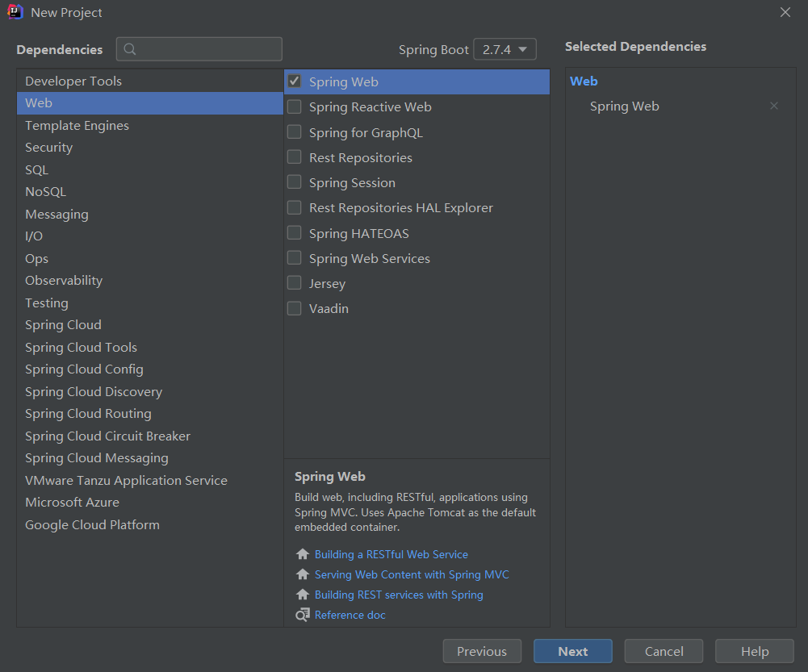808x672 pixels.
Task: Cancel the New Project wizard
Action: click(664, 651)
